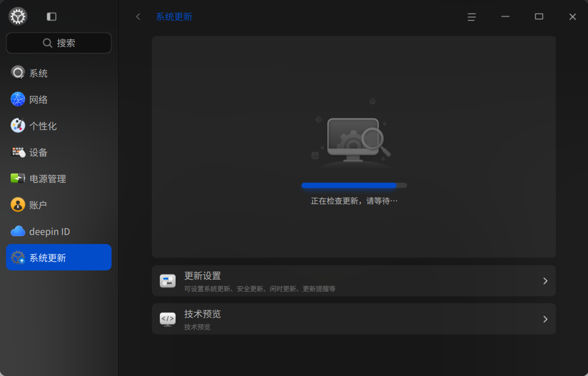The height and width of the screenshot is (376, 588).
Task: Select deepin ID label in sidebar
Action: pyautogui.click(x=50, y=232)
